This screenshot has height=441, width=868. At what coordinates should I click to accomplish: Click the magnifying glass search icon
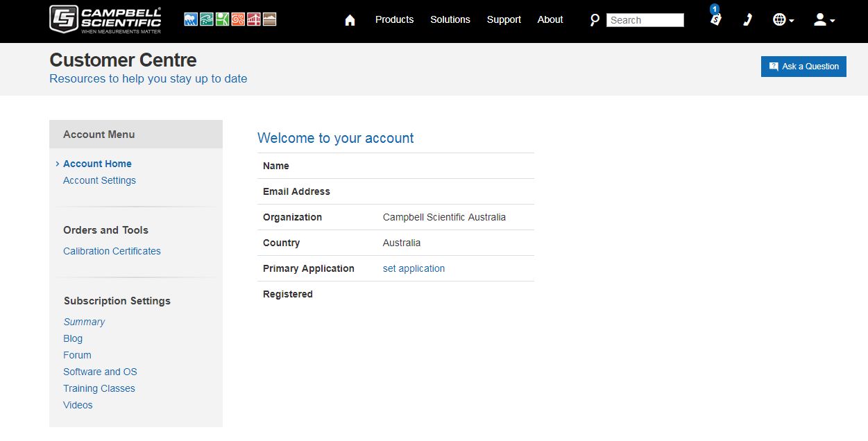pos(595,20)
